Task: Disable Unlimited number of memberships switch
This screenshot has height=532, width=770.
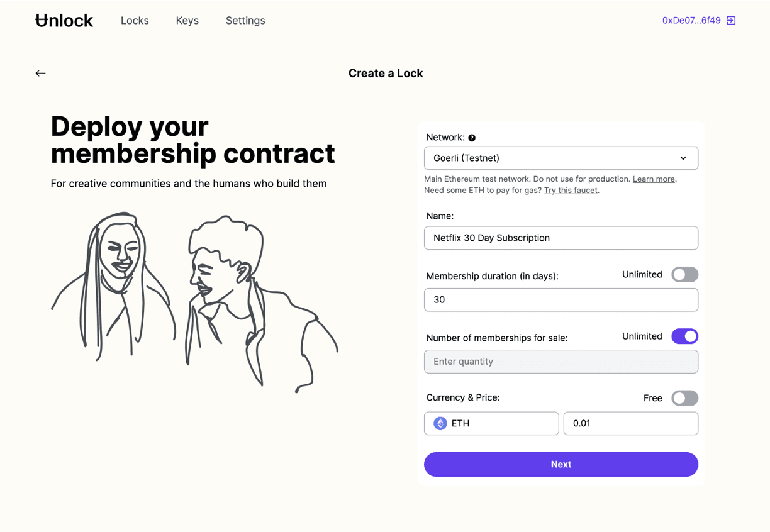Action: pyautogui.click(x=684, y=336)
